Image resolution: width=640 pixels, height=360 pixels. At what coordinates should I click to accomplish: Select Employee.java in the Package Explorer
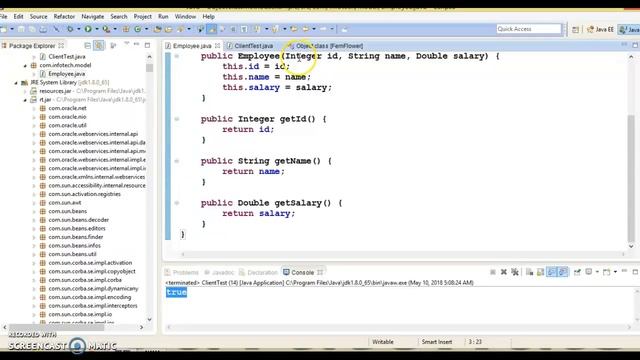pyautogui.click(x=67, y=74)
